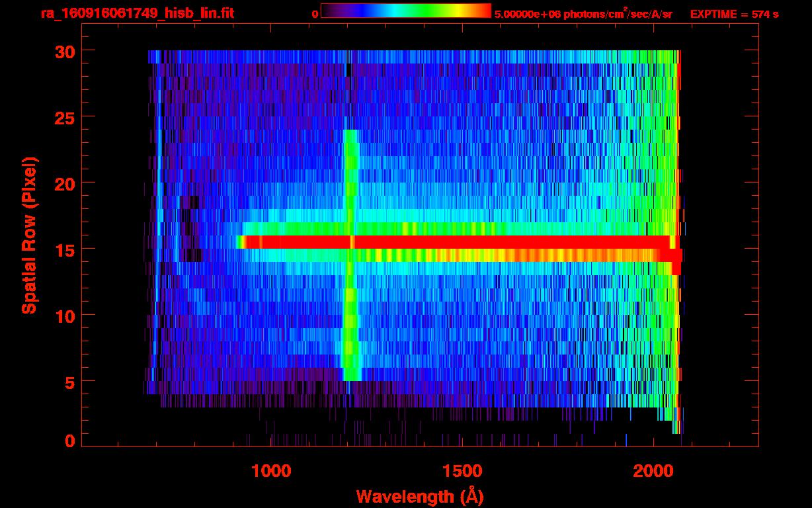Screen dimensions: 812x508
Task: Click the y-axis tick label 0
Action: pos(69,441)
